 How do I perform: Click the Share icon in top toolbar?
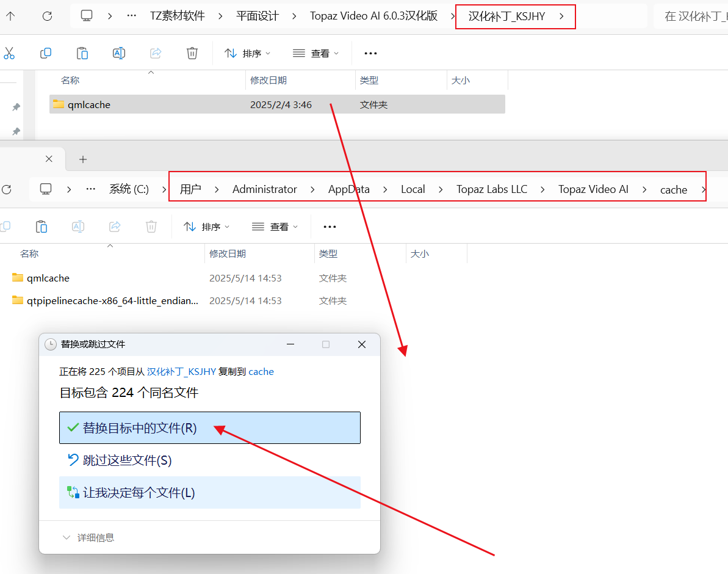pos(156,53)
